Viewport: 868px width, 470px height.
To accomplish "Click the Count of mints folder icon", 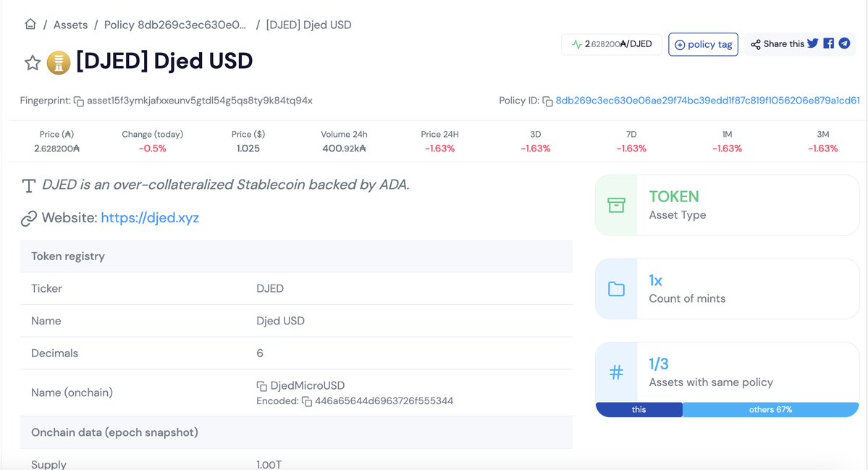I will pos(616,289).
